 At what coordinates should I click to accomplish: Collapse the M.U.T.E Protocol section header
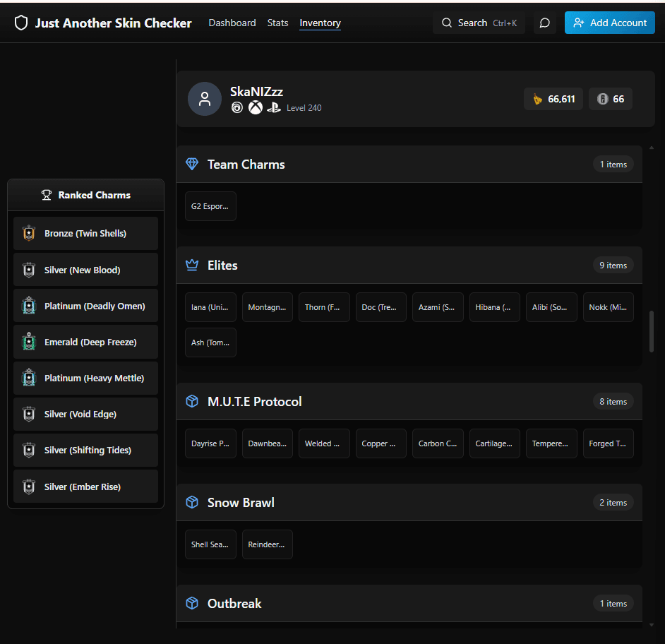click(x=409, y=401)
